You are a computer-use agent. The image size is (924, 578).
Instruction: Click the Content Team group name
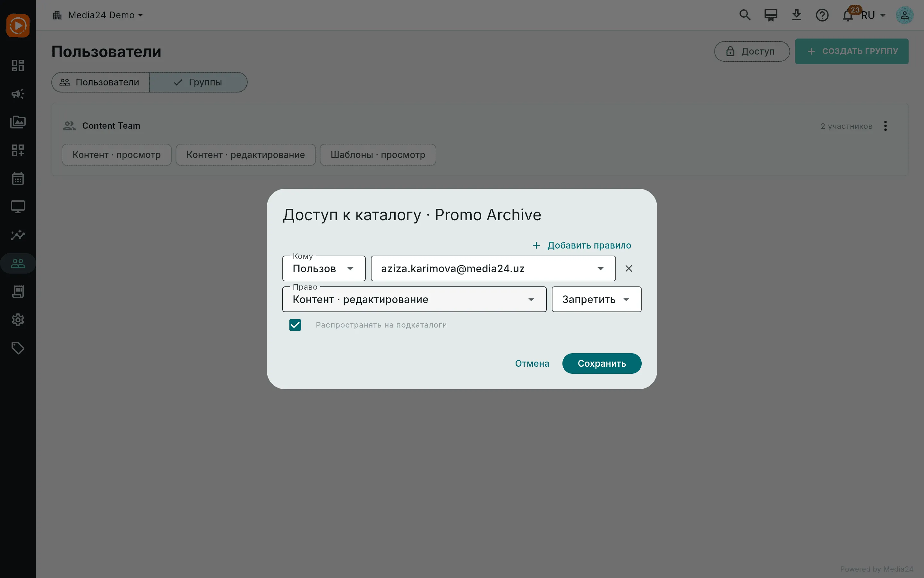pos(111,126)
